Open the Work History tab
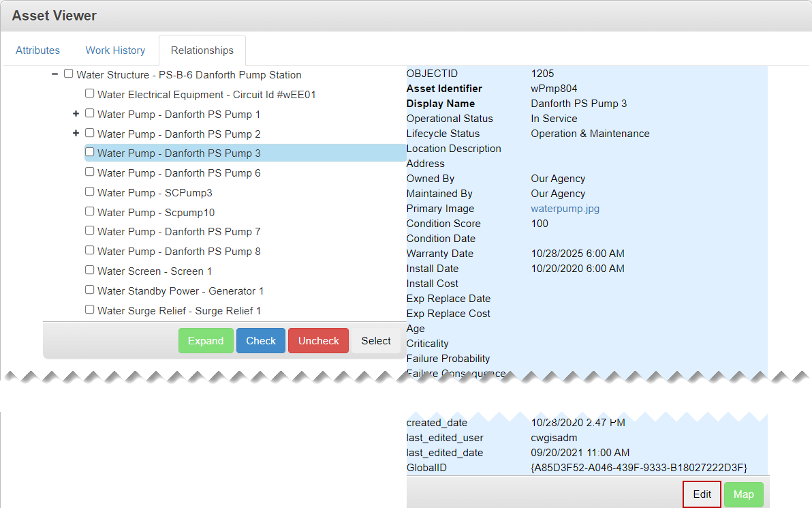This screenshot has height=508, width=812. click(x=115, y=50)
